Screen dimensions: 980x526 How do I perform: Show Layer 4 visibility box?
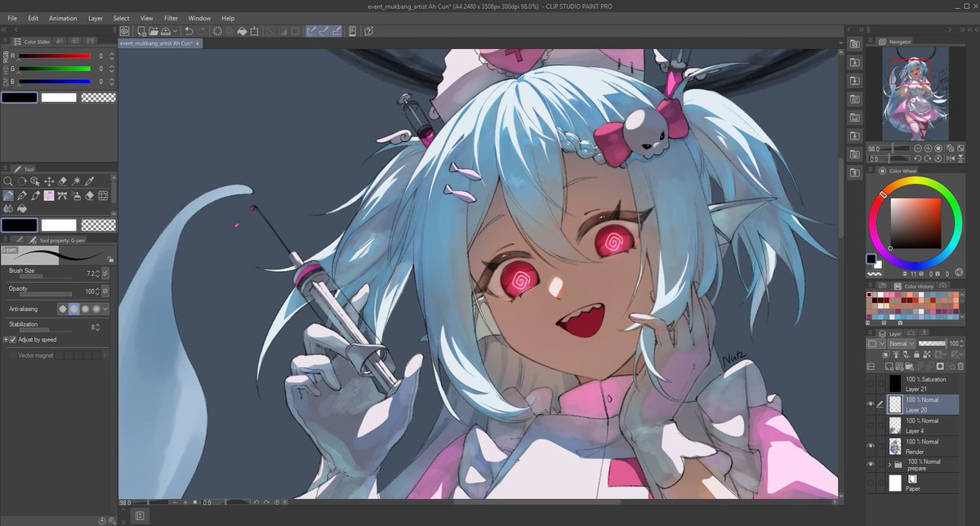(x=871, y=425)
